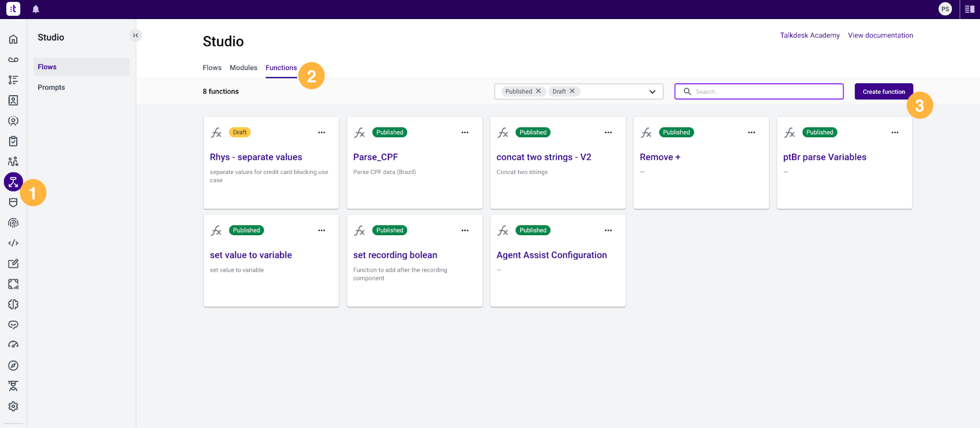Open the ptBr parse Variables function
The width and height of the screenshot is (980, 428).
click(824, 157)
